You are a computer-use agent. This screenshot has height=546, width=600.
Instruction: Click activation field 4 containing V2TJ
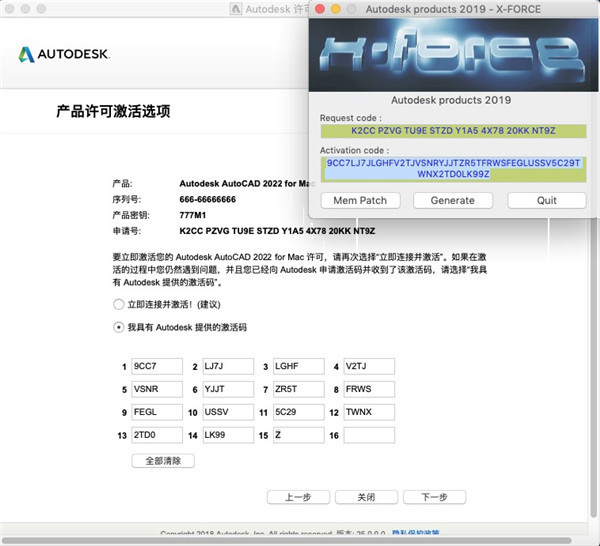pyautogui.click(x=369, y=366)
